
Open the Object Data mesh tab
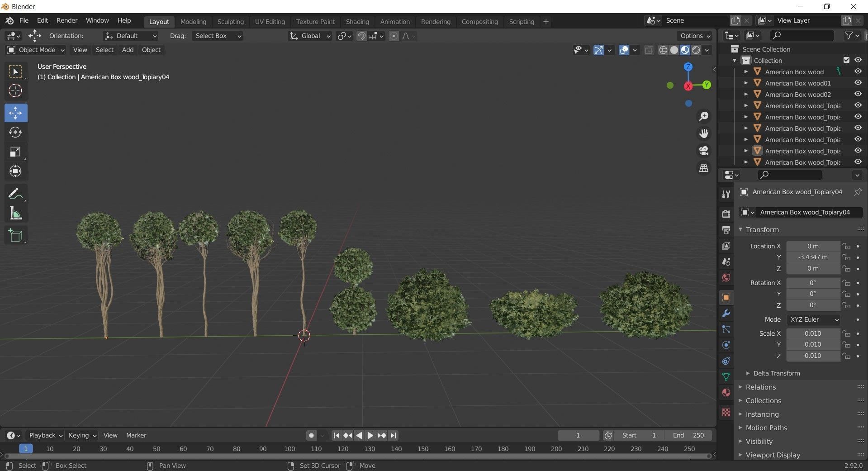[726, 376]
